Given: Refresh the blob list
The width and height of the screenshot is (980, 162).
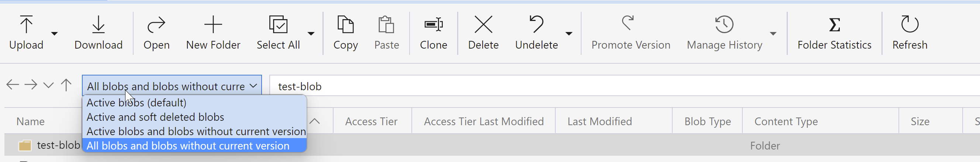Looking at the screenshot, I should [x=910, y=32].
